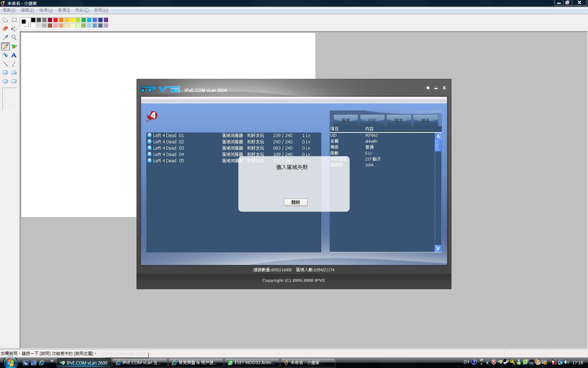Screen dimensions: 588x368
Task: Click the scroll down arrow in info panel
Action: [x=438, y=248]
